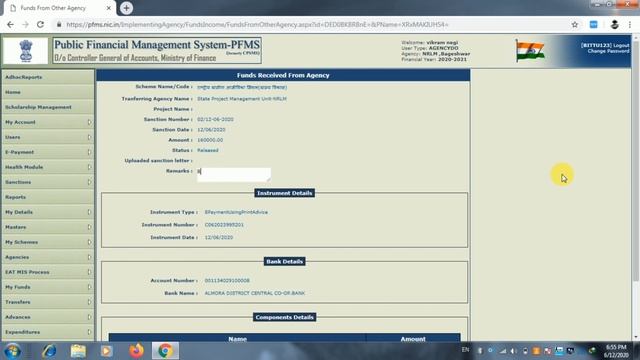This screenshot has width=640, height=360.
Task: Open AdhocReports in sidebar
Action: pyautogui.click(x=48, y=77)
